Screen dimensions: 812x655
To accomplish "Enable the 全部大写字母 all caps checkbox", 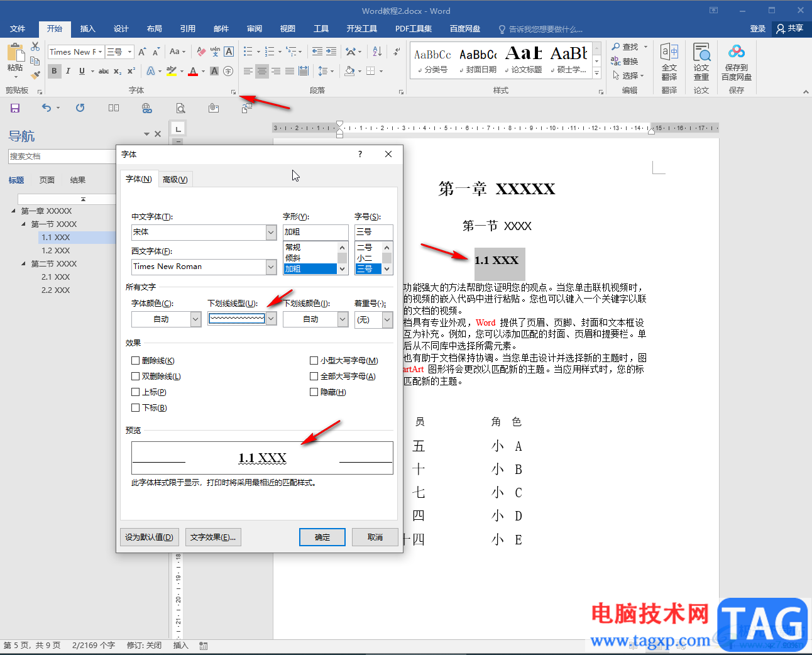I will 314,377.
